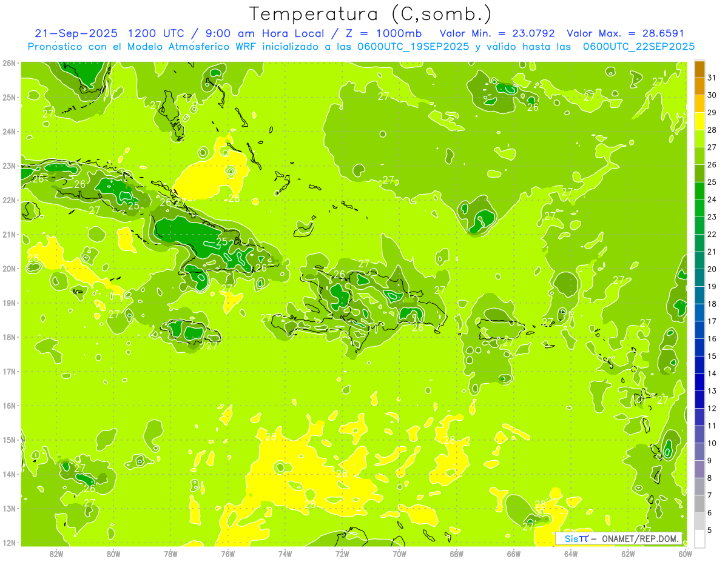Click the 16N latitude axis label
The height and width of the screenshot is (562, 728).
(9, 406)
